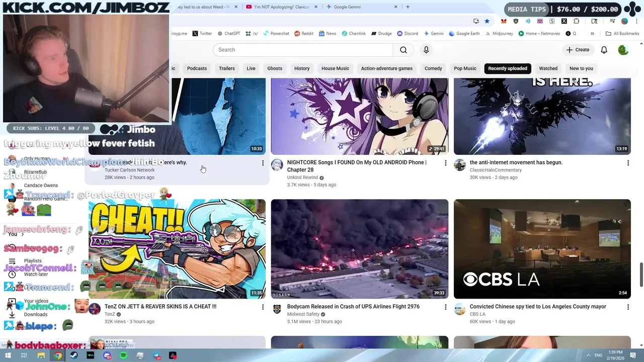The width and height of the screenshot is (644, 362).
Task: Click the CBS LA courtroom video thumbnail
Action: pos(542,249)
